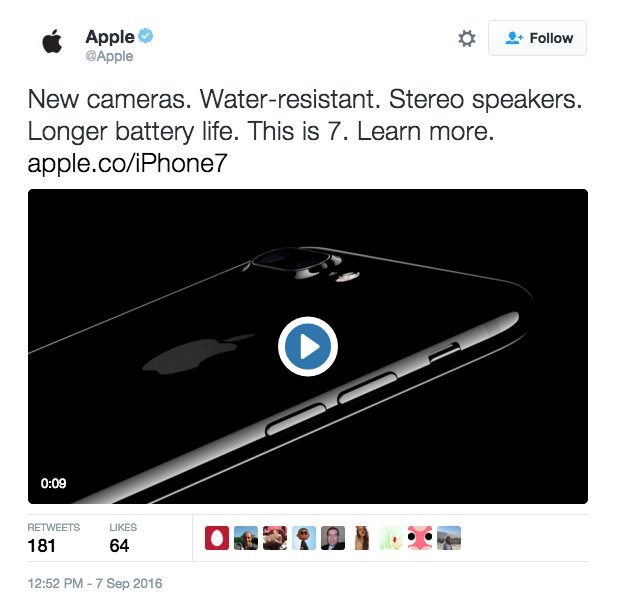621x606 pixels.
Task: Open the @Apple handle link
Action: point(109,56)
